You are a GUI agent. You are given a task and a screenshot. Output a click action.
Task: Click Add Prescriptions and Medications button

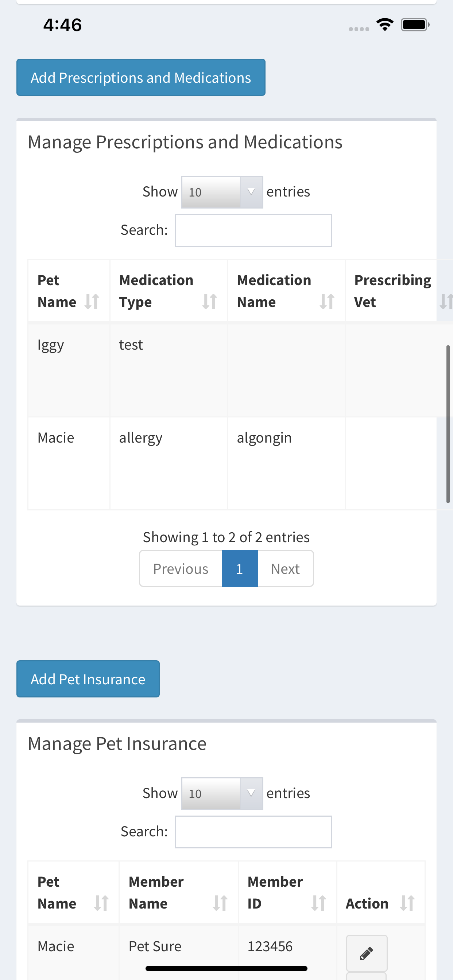tap(141, 77)
